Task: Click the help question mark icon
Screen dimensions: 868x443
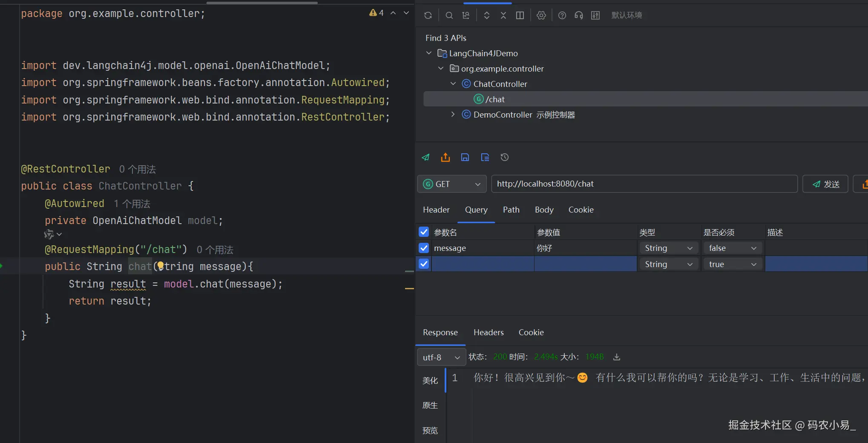Action: (x=562, y=15)
